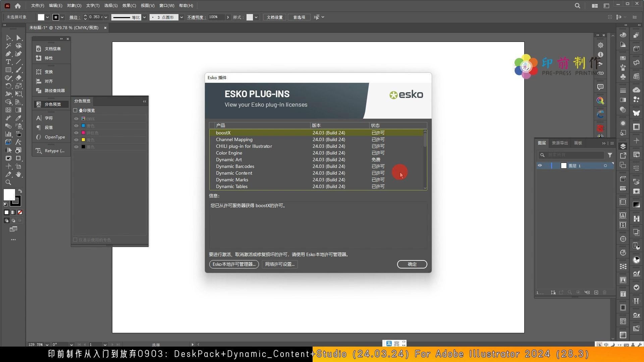This screenshot has width=644, height=362.
Task: Toggle visibility of the magenta plate
Action: (x=76, y=133)
